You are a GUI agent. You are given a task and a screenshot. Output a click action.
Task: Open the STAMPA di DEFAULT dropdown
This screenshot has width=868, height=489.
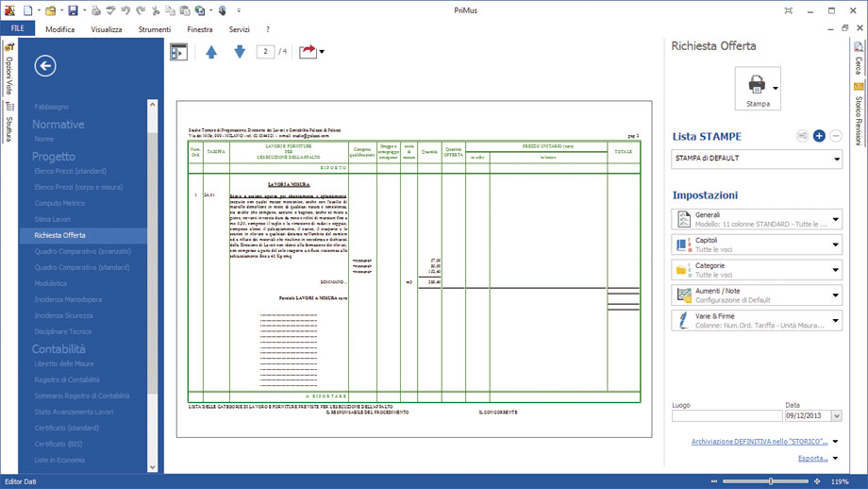tap(757, 159)
